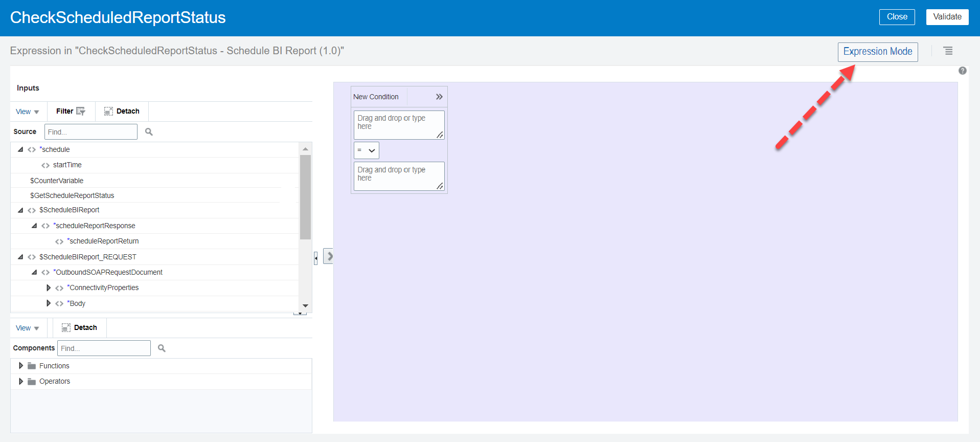Image resolution: width=980 pixels, height=442 pixels.
Task: Click the double-chevron icon on New Condition
Action: pyautogui.click(x=439, y=97)
